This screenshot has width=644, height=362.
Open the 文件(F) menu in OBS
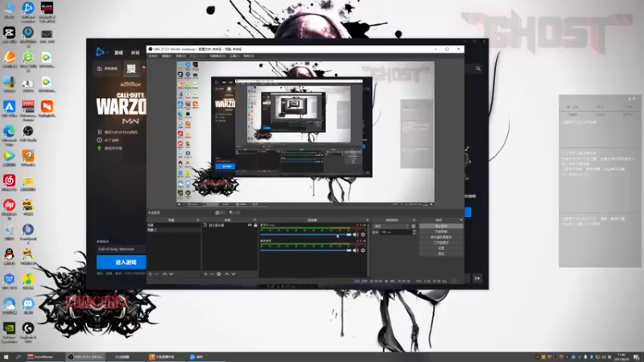click(x=153, y=56)
